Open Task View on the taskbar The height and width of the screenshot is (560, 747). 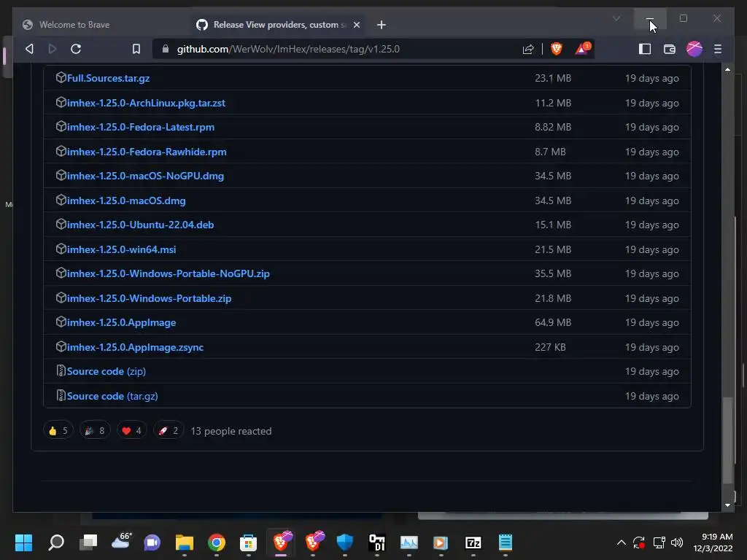(88, 542)
